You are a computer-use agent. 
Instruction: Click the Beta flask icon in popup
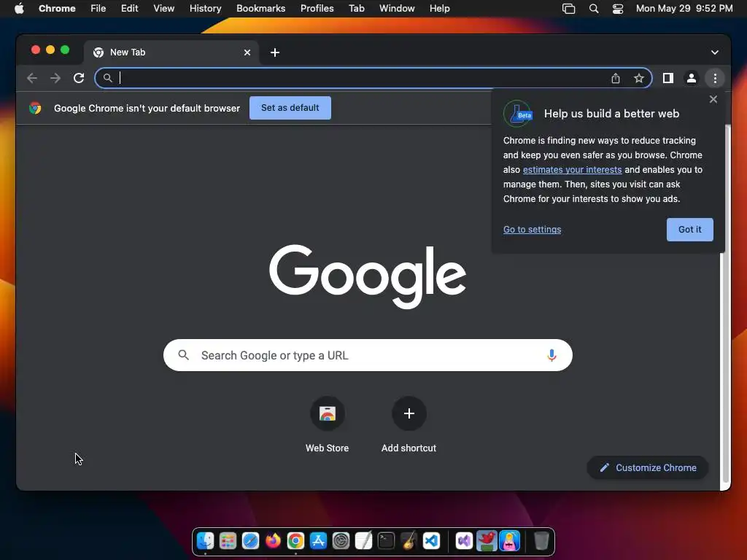(x=518, y=114)
